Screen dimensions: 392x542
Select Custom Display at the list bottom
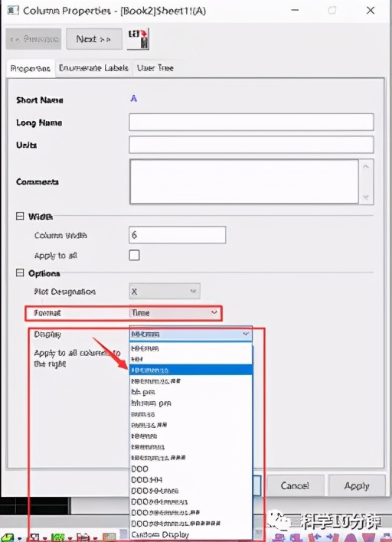coord(191,535)
